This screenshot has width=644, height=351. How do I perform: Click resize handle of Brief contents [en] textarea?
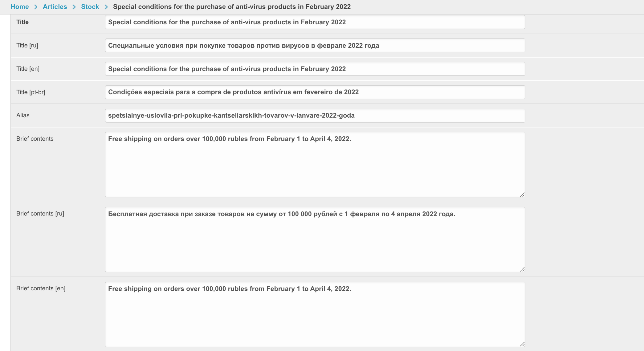coord(522,344)
